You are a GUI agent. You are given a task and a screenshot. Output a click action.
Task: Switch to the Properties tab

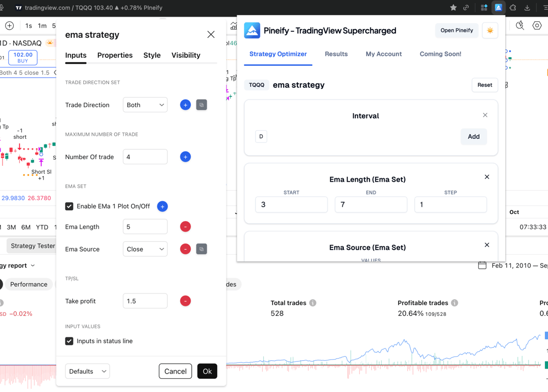[x=115, y=55]
